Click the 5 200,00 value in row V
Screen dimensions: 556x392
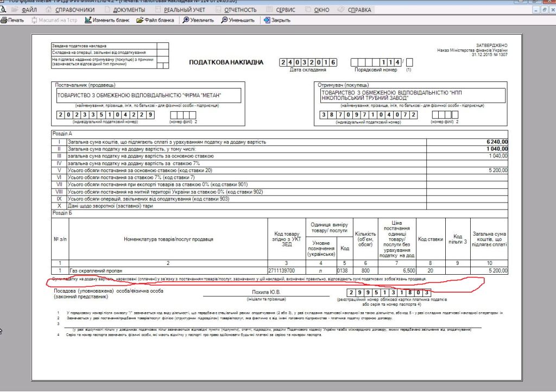click(x=498, y=170)
